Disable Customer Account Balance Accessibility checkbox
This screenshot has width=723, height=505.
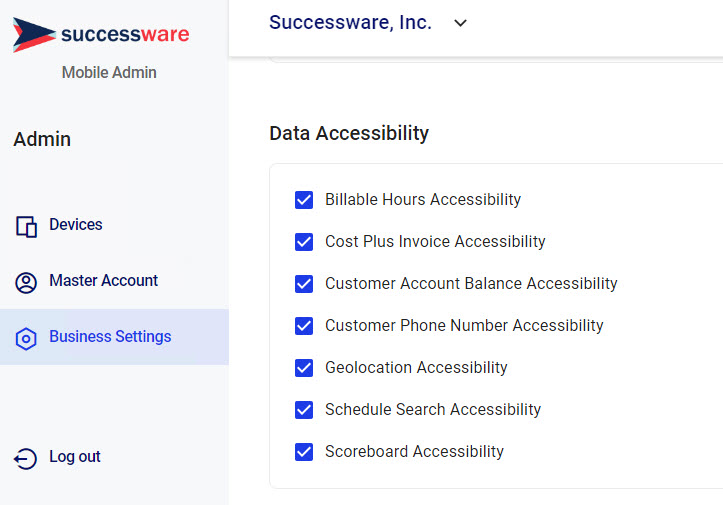click(x=304, y=284)
